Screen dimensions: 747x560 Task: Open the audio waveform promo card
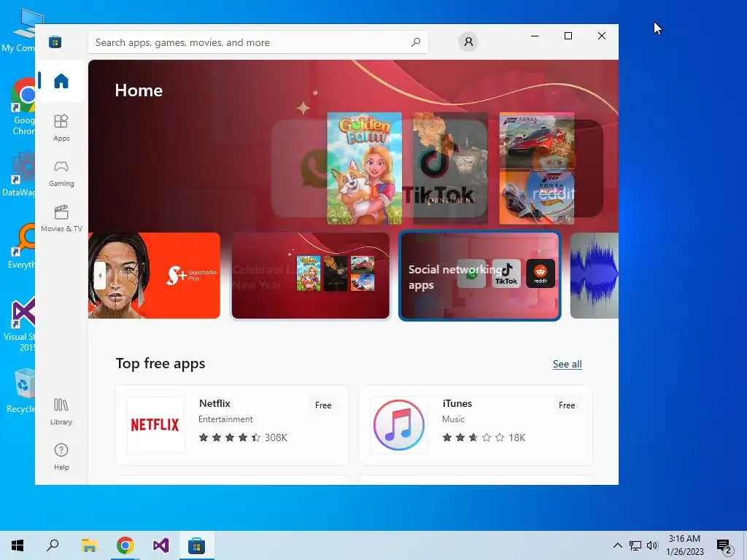click(x=594, y=275)
